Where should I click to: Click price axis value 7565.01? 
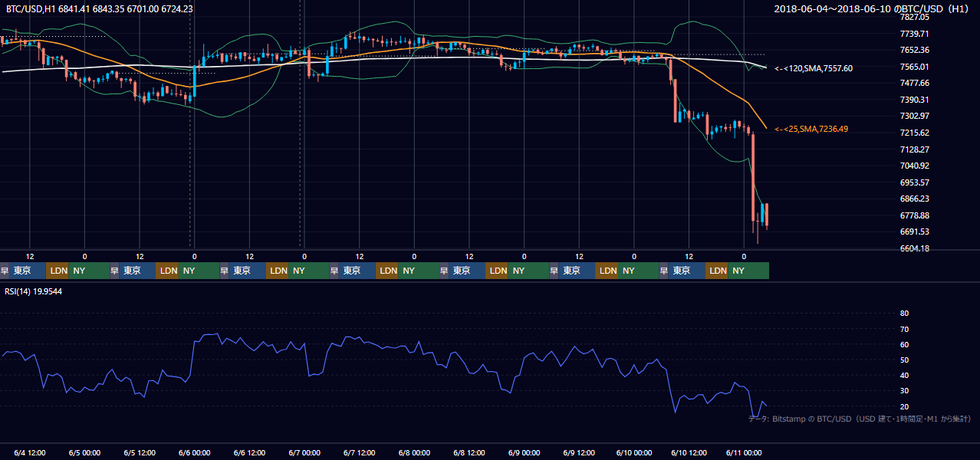[915, 67]
